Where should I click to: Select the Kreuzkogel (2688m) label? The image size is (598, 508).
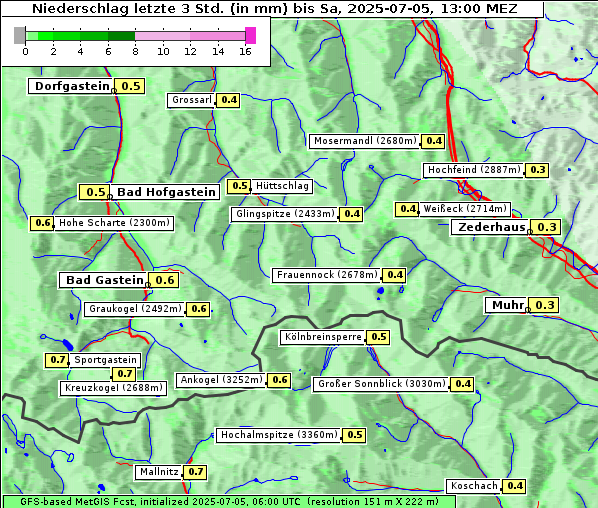(114, 388)
